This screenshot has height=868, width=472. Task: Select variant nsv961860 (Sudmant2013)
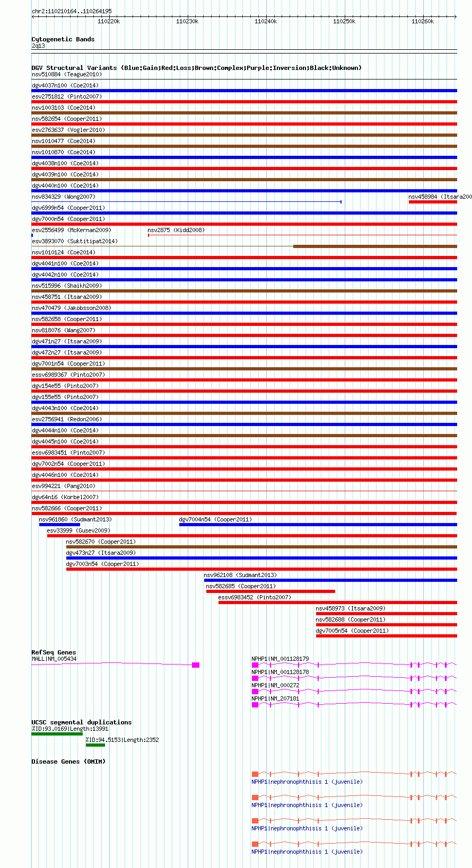tap(75, 519)
